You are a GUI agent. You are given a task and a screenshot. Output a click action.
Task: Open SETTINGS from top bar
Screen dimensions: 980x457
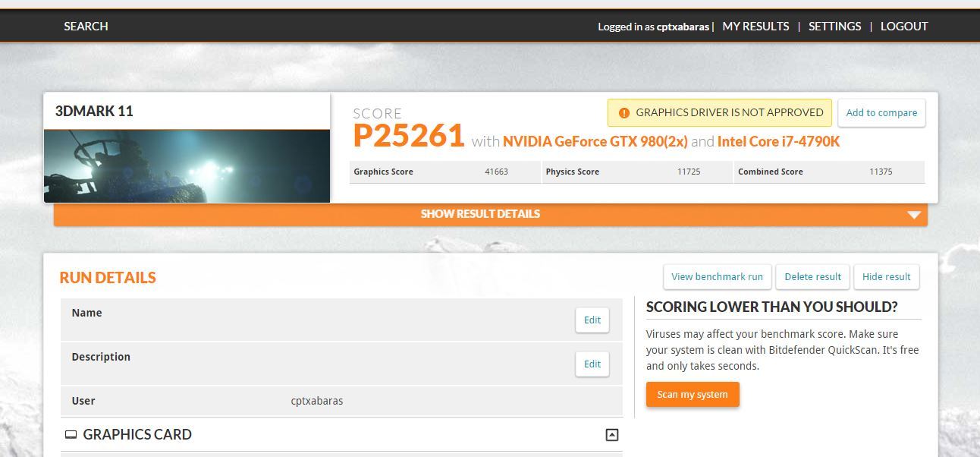click(x=834, y=26)
